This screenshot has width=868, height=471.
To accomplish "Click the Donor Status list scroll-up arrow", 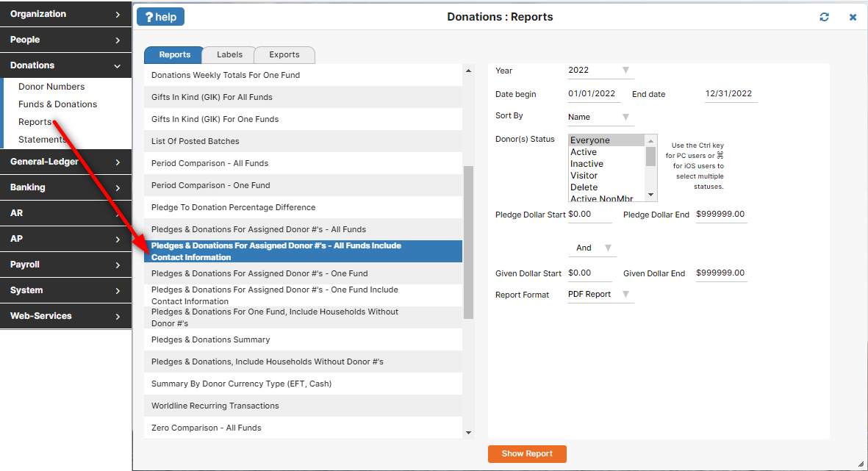I will coord(651,140).
